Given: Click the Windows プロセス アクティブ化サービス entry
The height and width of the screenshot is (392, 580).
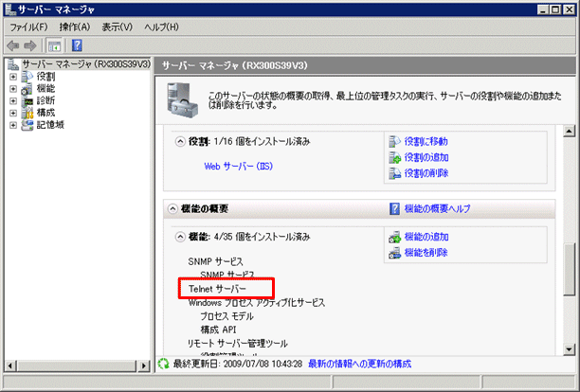Looking at the screenshot, I should click(x=257, y=303).
